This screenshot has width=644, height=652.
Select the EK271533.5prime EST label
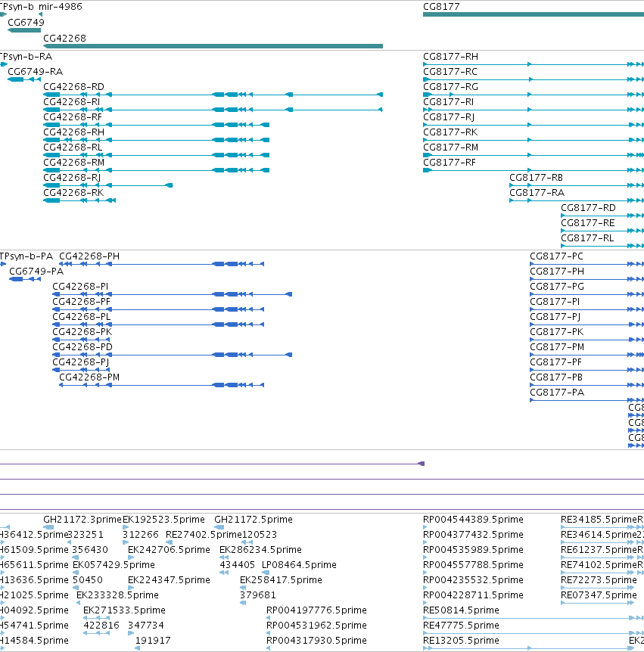(x=124, y=610)
